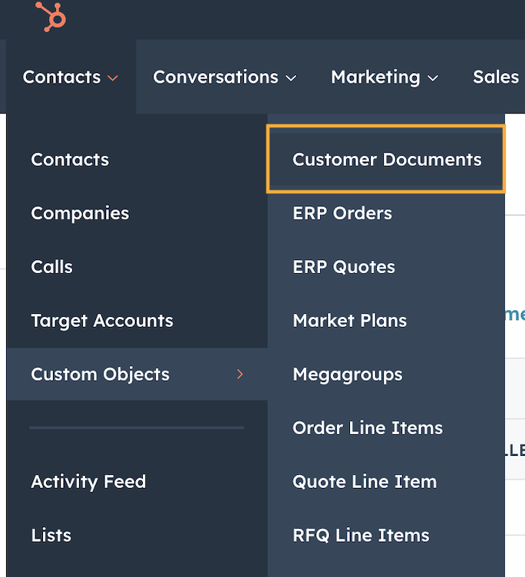Click the chevron beside Conversations
The height and width of the screenshot is (577, 525).
[x=291, y=78]
